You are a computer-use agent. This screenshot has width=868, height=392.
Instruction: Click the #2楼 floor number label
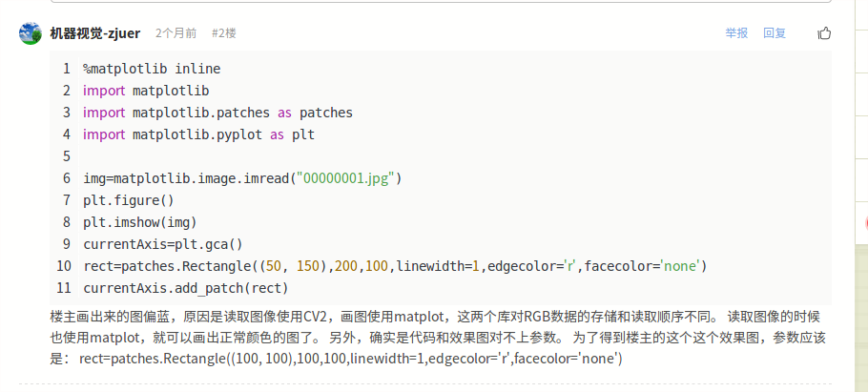(223, 33)
